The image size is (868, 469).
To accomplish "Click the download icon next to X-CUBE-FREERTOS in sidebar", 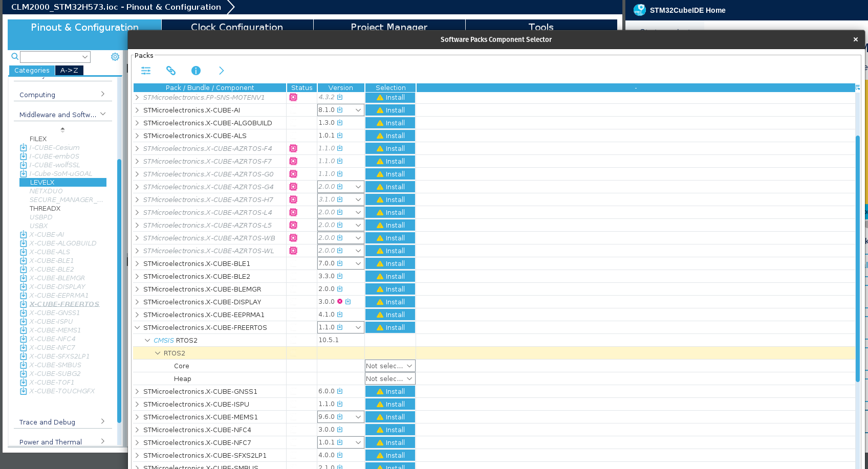I will click(23, 304).
